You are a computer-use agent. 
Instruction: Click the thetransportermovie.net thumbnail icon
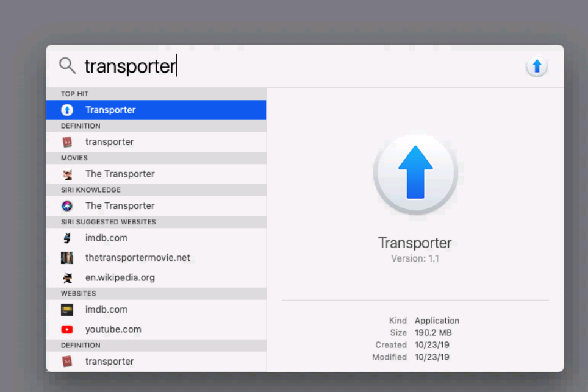coord(67,258)
